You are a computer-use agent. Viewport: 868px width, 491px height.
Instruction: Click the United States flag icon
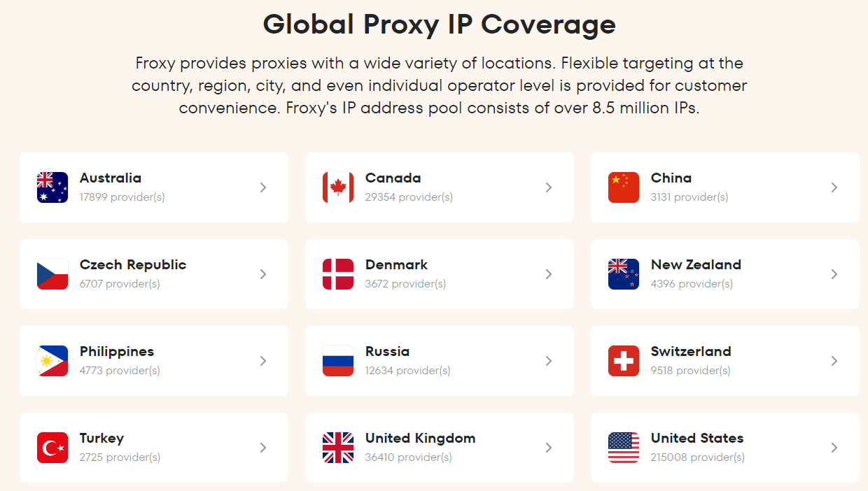(624, 448)
